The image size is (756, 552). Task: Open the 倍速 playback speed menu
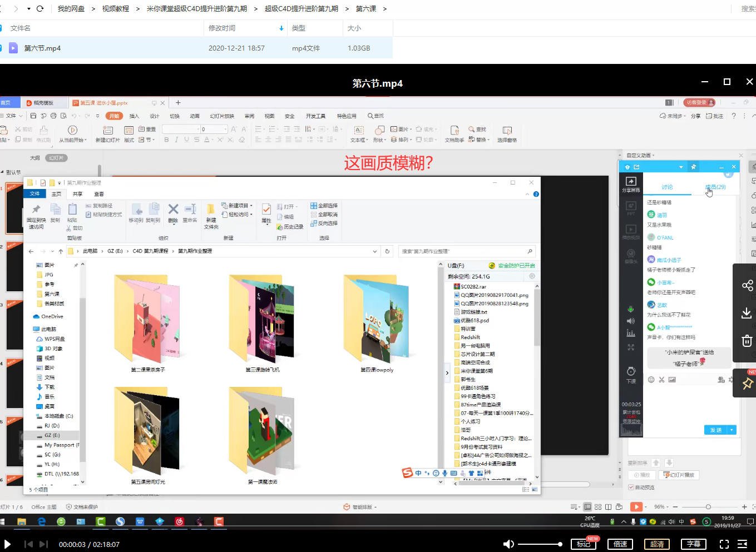tap(620, 544)
